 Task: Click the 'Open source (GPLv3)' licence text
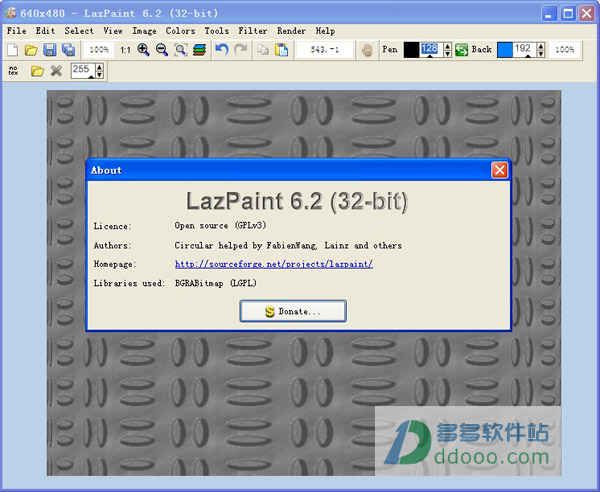(x=220, y=226)
